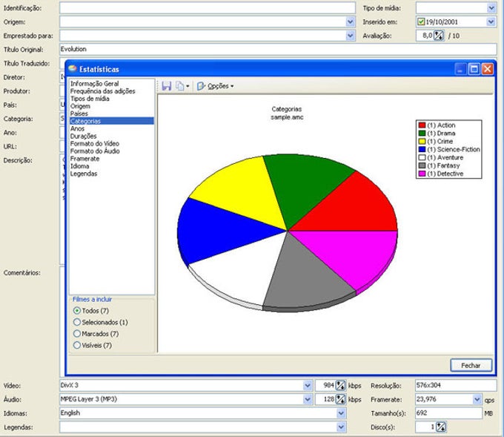
Task: Select Formato do Áudio statistic
Action: point(95,151)
